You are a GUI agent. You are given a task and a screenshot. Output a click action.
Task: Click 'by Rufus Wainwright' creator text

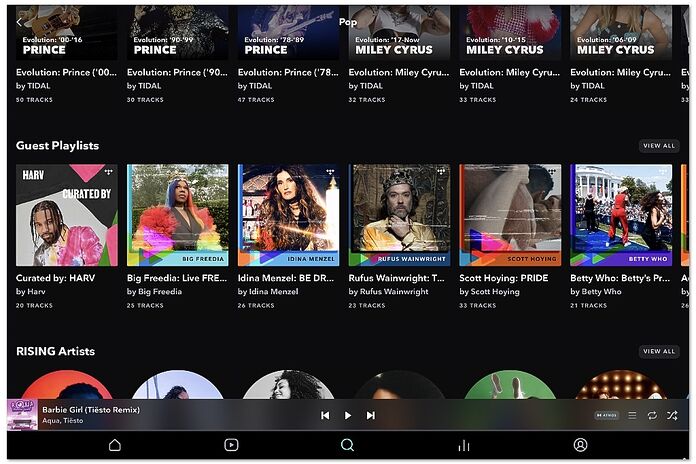tap(388, 292)
